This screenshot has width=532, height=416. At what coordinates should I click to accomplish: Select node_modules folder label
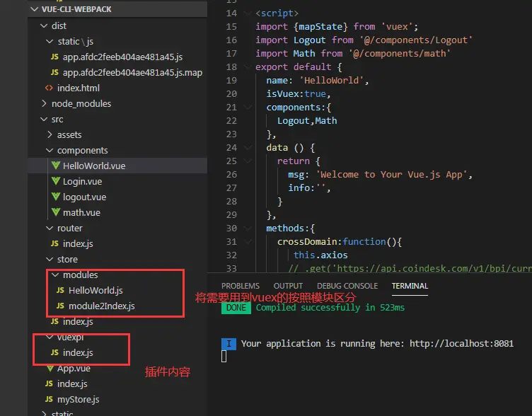pyautogui.click(x=81, y=104)
